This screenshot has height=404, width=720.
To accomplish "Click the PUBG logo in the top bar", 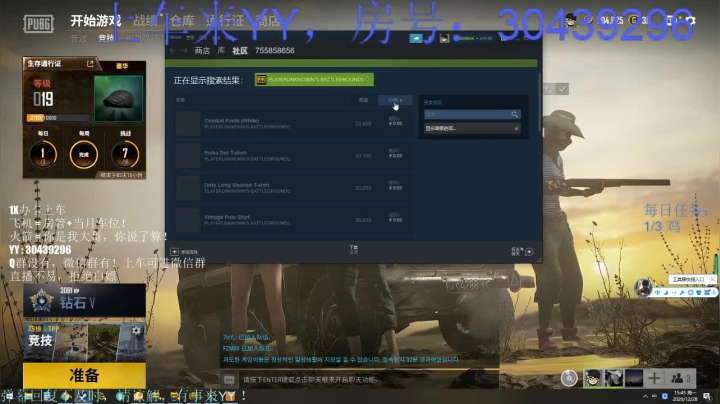I will coord(39,24).
